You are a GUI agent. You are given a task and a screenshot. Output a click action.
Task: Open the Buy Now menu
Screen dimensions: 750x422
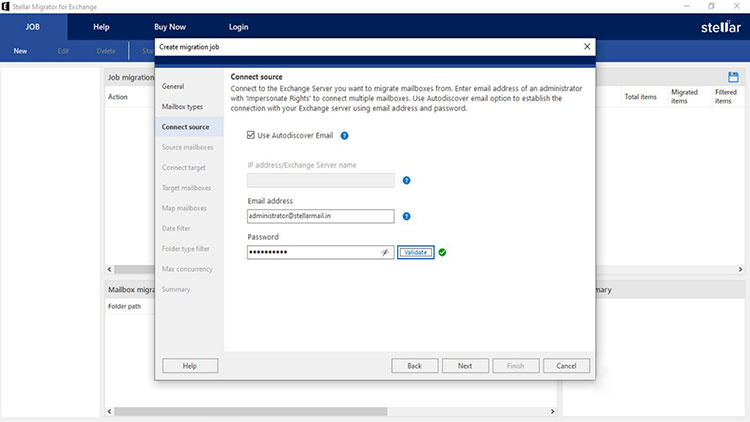pos(169,27)
